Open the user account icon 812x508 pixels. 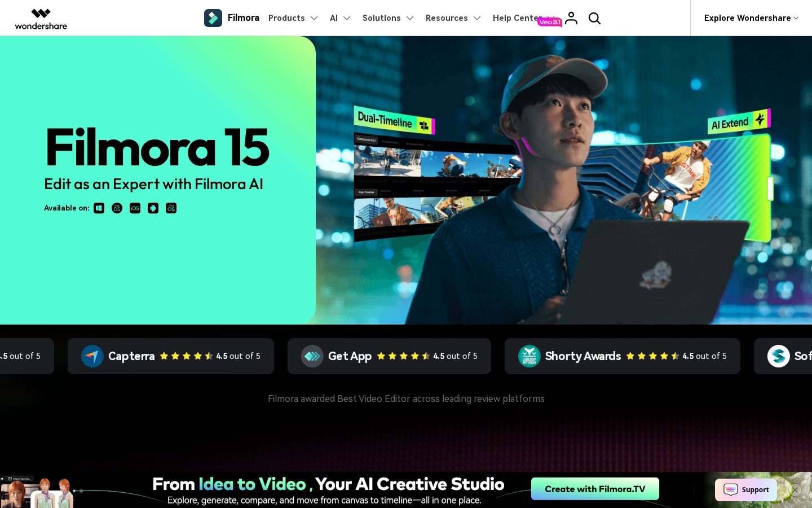click(571, 18)
